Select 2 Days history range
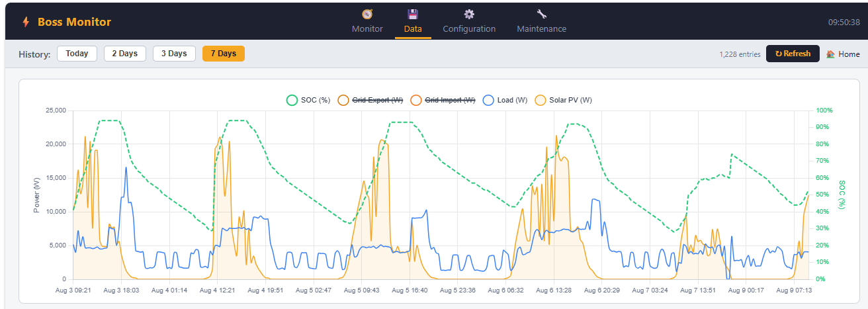 [124, 54]
